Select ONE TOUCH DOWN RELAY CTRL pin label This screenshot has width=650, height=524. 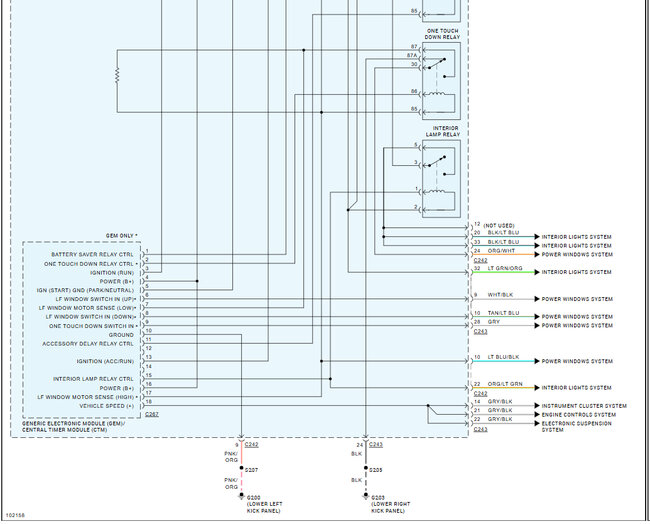pos(91,264)
